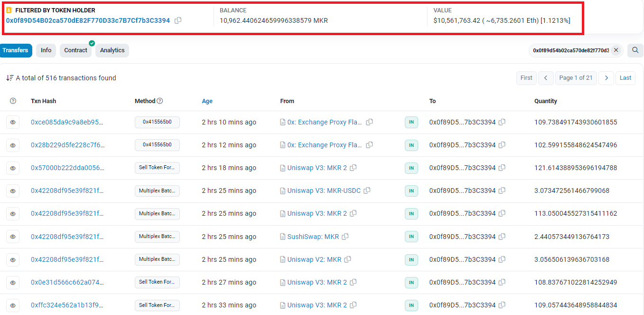Jump to the Last page
The image size is (644, 315).
point(625,78)
